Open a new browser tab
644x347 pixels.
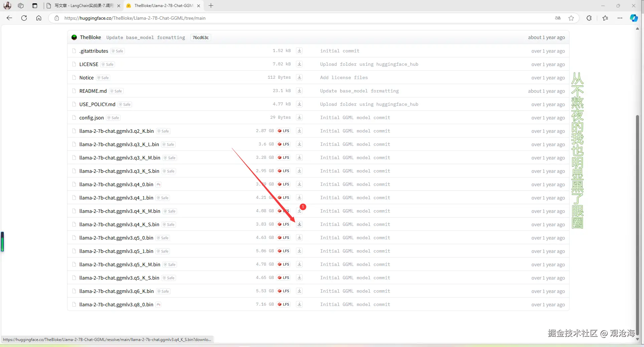click(x=211, y=6)
